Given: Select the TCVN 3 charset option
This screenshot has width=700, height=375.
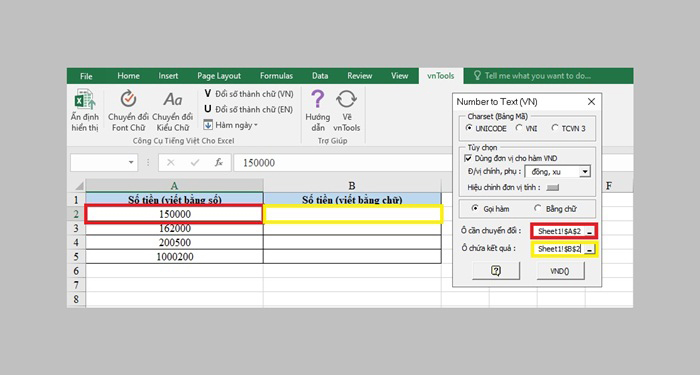Looking at the screenshot, I should (x=555, y=128).
